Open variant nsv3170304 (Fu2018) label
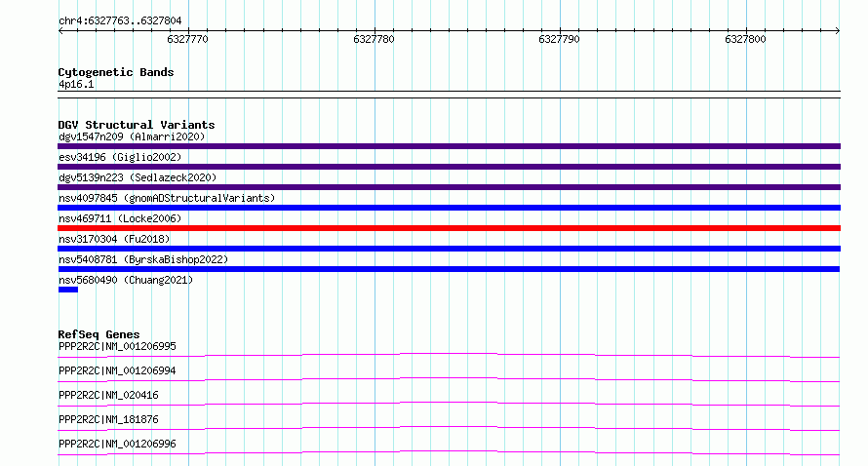 point(114,239)
